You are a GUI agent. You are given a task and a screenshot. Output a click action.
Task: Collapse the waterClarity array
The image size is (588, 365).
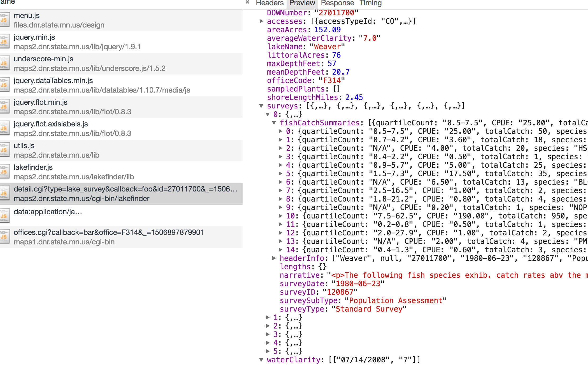(x=261, y=360)
